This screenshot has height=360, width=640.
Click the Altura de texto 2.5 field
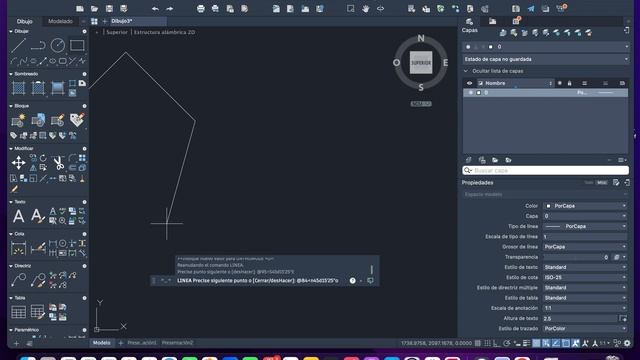coord(580,318)
